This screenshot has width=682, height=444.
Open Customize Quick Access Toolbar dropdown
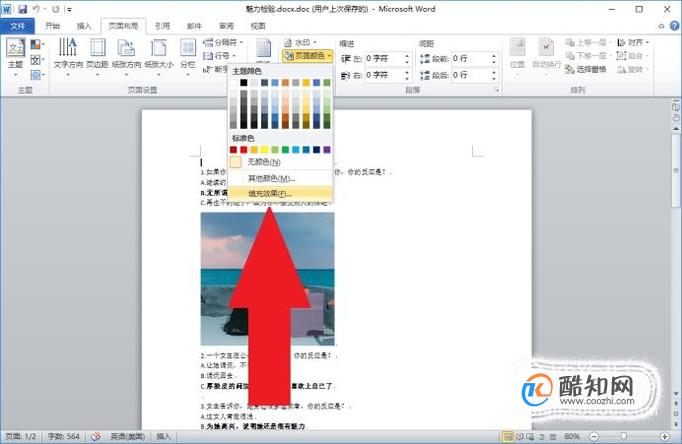70,9
